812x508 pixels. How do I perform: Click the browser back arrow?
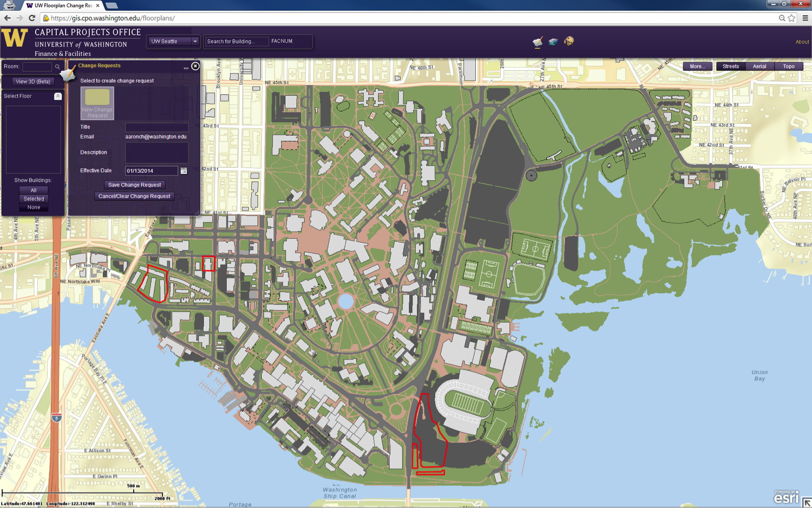point(8,18)
